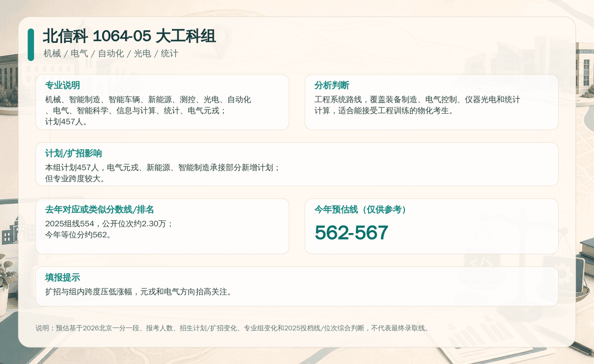This screenshot has width=594, height=364.
Task: Select the 今年预估线（仅供参考） heading
Action: 361,209
